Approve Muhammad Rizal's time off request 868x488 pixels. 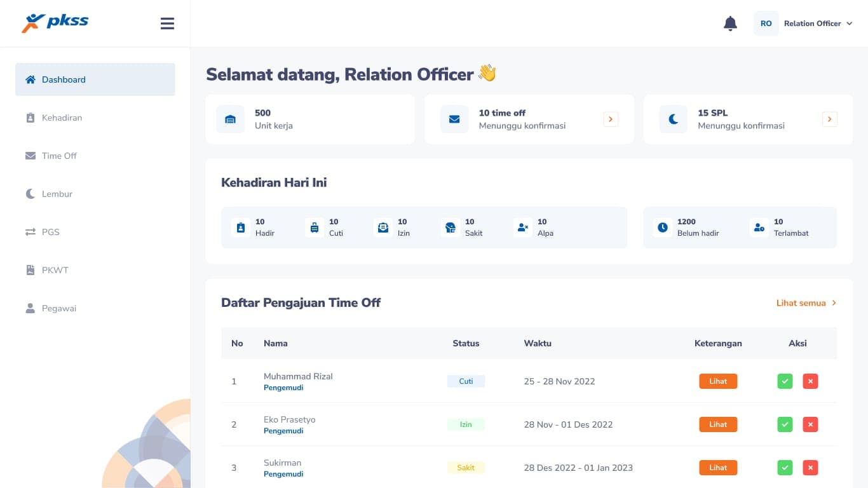click(x=785, y=381)
